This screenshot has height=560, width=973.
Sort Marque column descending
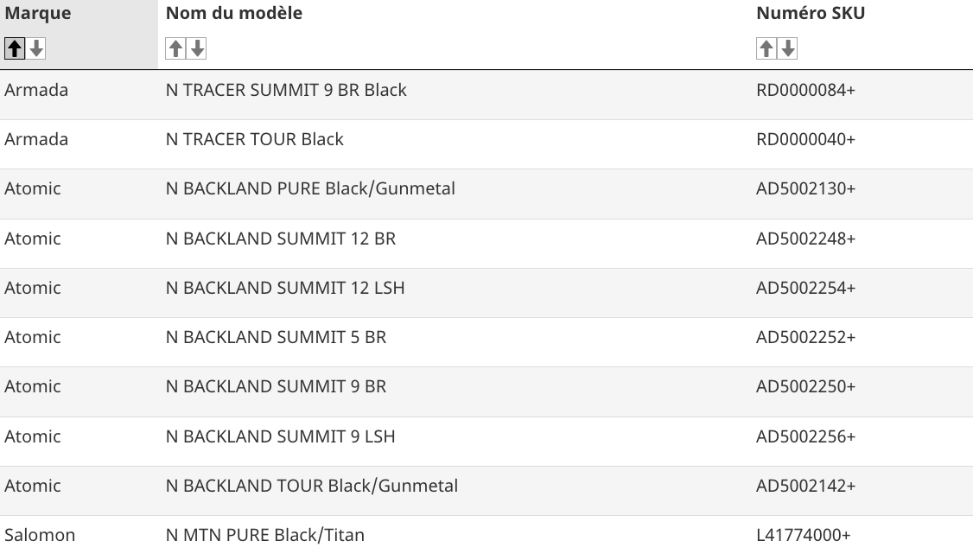point(36,48)
